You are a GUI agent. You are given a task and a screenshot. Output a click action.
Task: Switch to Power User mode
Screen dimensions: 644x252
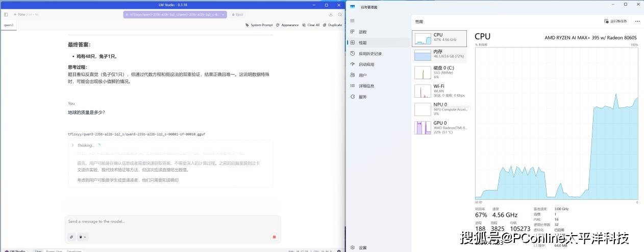54,251
